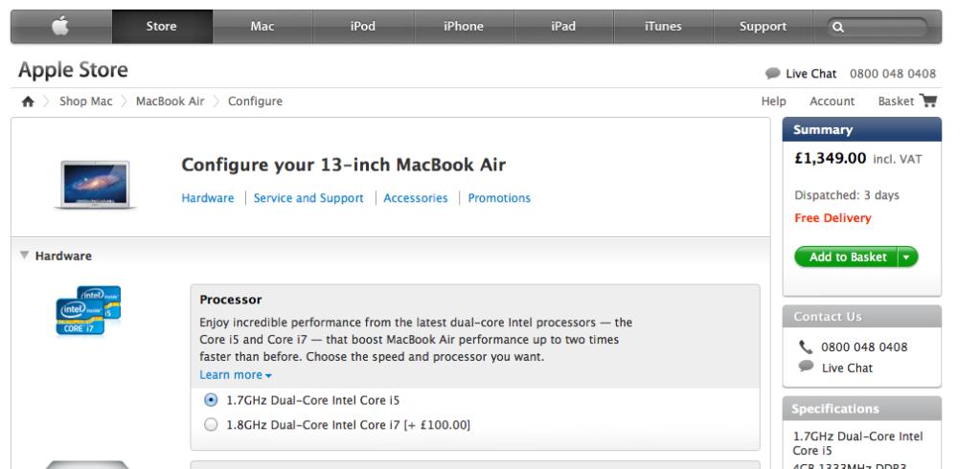This screenshot has height=469, width=980.
Task: Click the phone handset icon in Contact Us
Action: 806,347
